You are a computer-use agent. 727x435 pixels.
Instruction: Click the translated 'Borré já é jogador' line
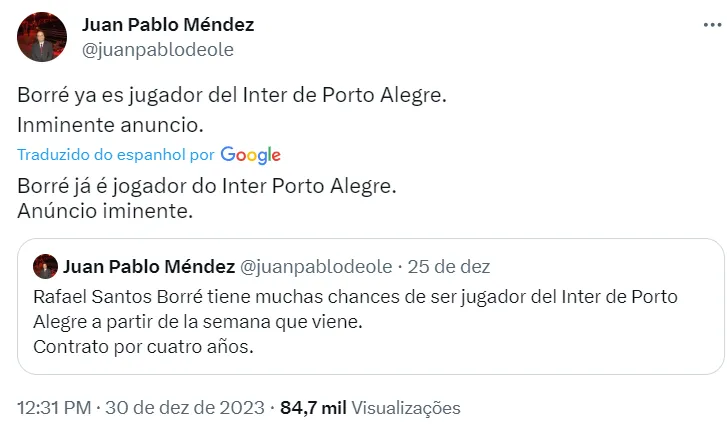tap(207, 186)
